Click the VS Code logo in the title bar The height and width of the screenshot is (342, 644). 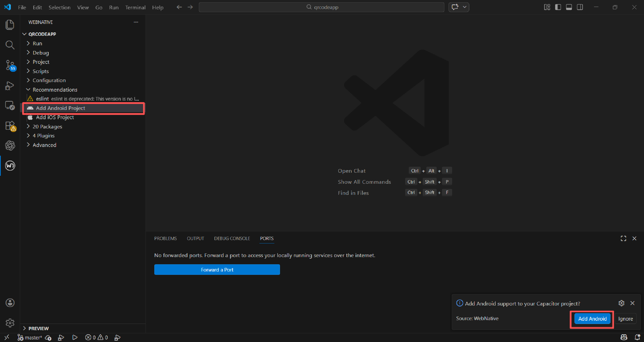(x=7, y=7)
